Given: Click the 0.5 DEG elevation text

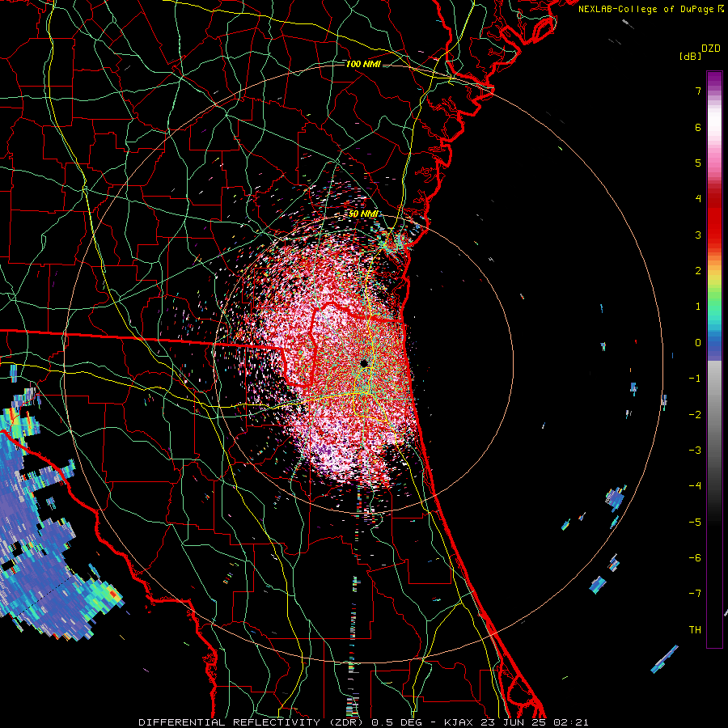Looking at the screenshot, I should [397, 722].
